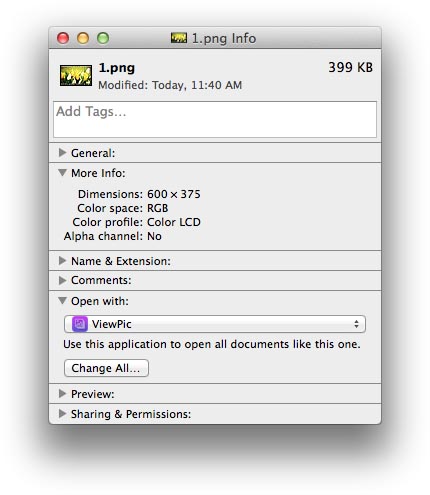Image resolution: width=430 pixels, height=495 pixels.
Task: Collapse the More Info section
Action: pos(62,173)
